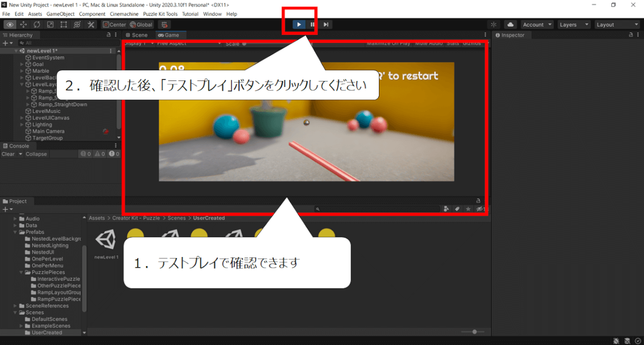
Task: Open the File menu
Action: [6, 14]
